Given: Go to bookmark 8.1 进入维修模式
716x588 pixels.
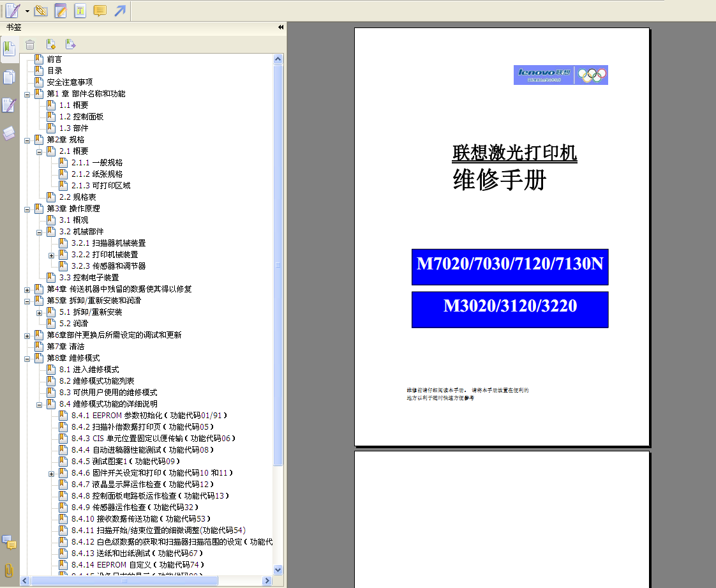Looking at the screenshot, I should pyautogui.click(x=89, y=370).
